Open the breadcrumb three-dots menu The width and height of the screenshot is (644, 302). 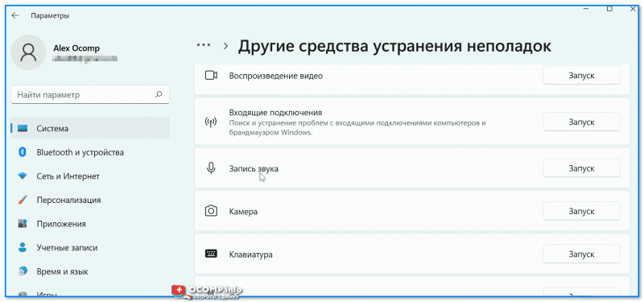(204, 45)
